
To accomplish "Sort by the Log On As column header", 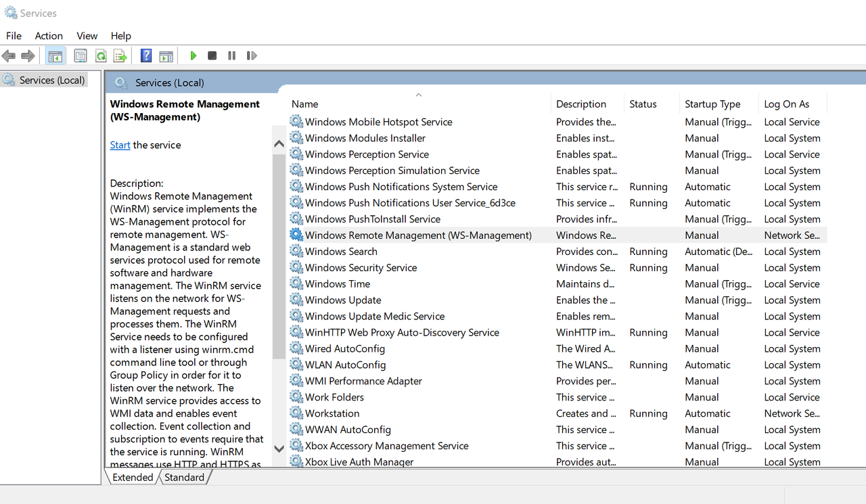I will (x=792, y=104).
